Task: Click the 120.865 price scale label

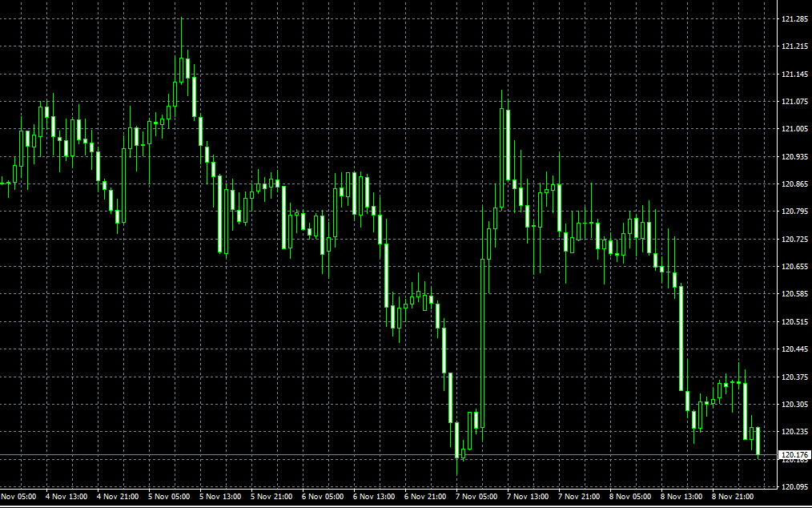Action: click(795, 184)
